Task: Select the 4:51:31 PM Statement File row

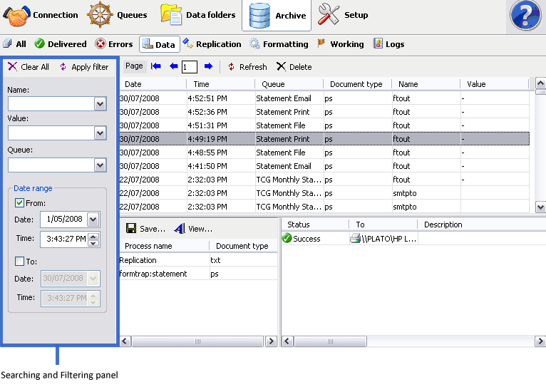Action: tap(285, 125)
